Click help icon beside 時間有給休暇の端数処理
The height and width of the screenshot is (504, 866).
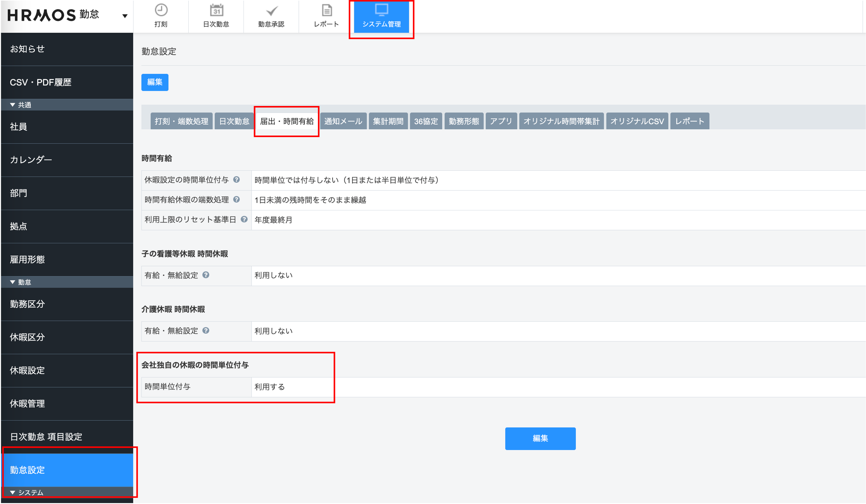coord(236,199)
